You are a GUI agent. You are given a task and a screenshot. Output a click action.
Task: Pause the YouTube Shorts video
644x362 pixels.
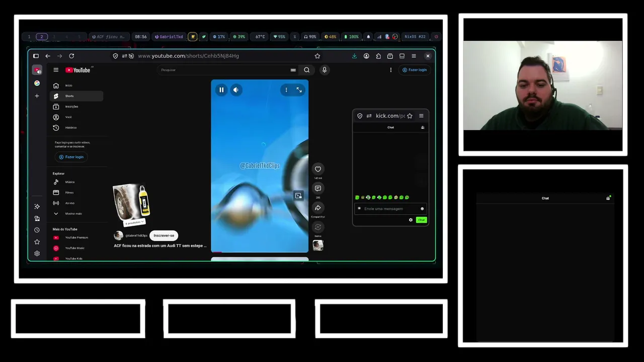(x=221, y=90)
